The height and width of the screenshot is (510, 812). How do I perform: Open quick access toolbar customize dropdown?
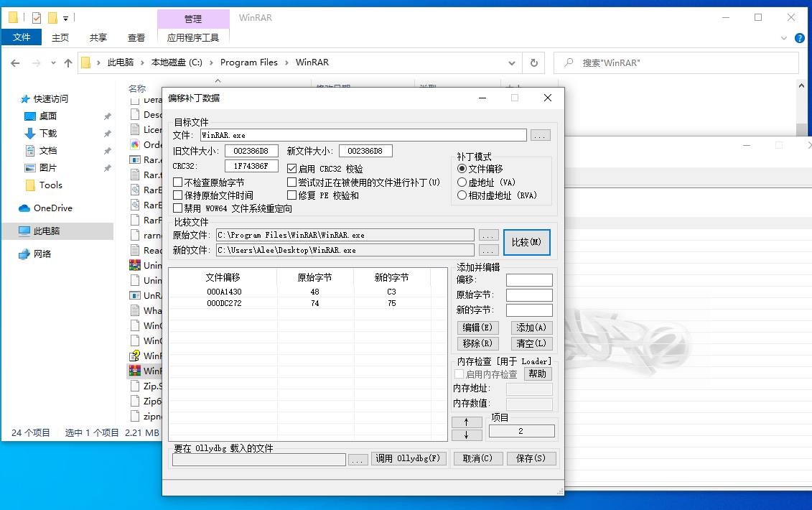(x=66, y=19)
